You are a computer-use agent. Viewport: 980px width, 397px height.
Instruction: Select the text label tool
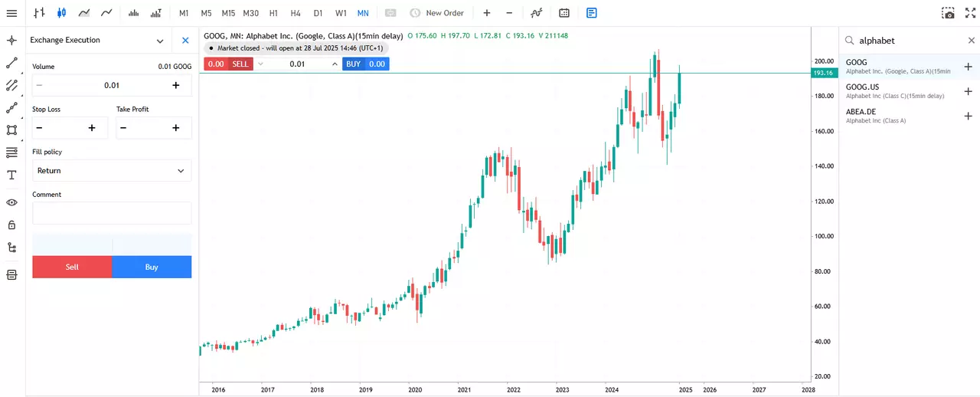tap(11, 175)
